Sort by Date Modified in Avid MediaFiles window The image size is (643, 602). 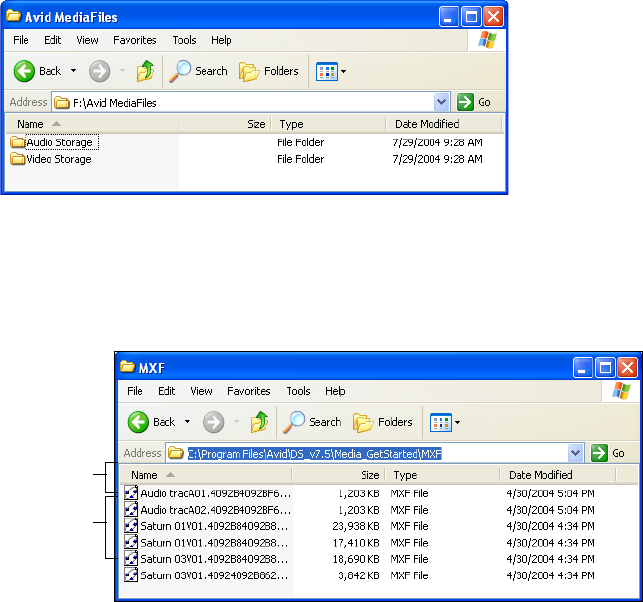tap(444, 124)
